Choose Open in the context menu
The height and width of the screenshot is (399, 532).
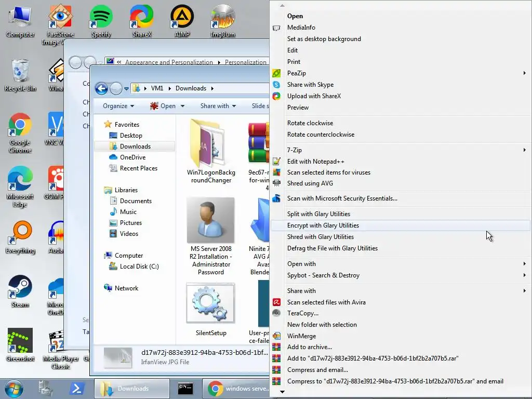point(401,16)
